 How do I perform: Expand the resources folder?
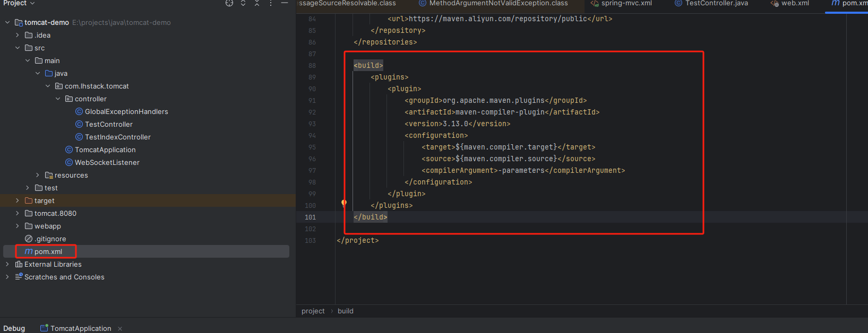click(38, 176)
